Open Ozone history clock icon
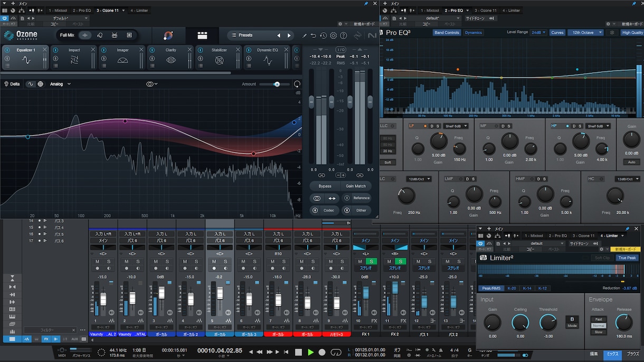Viewport: 644px width, 362px height. 323,35
